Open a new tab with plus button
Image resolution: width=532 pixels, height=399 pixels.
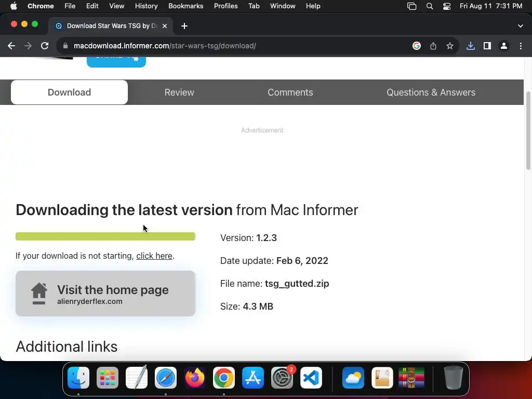[x=184, y=26]
